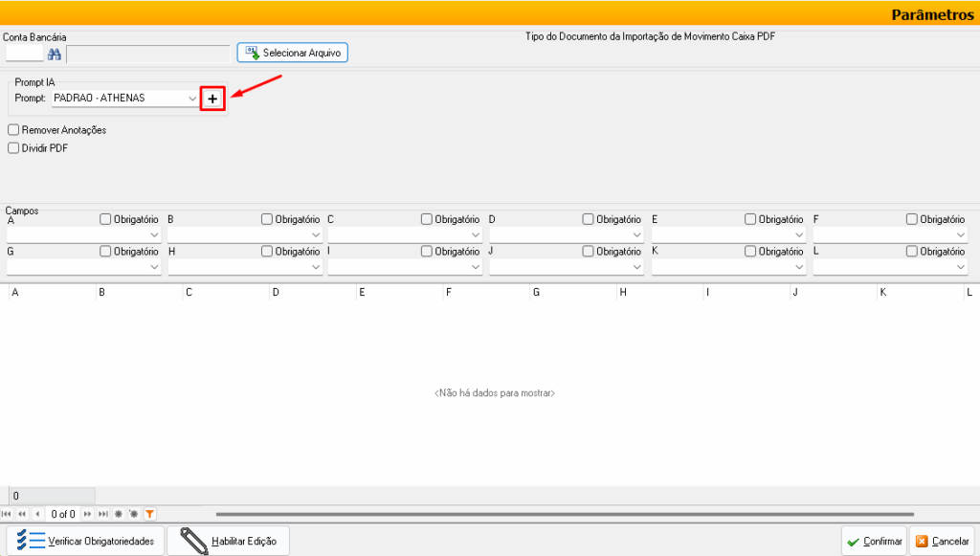Click the orange filter icon in navigator
This screenshot has width=980, height=556.
149,514
